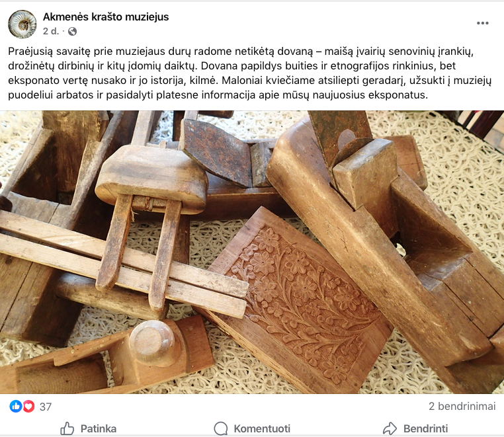This screenshot has width=504, height=437.
Task: Click the thumbs-up Patinka icon
Action: coord(67,428)
